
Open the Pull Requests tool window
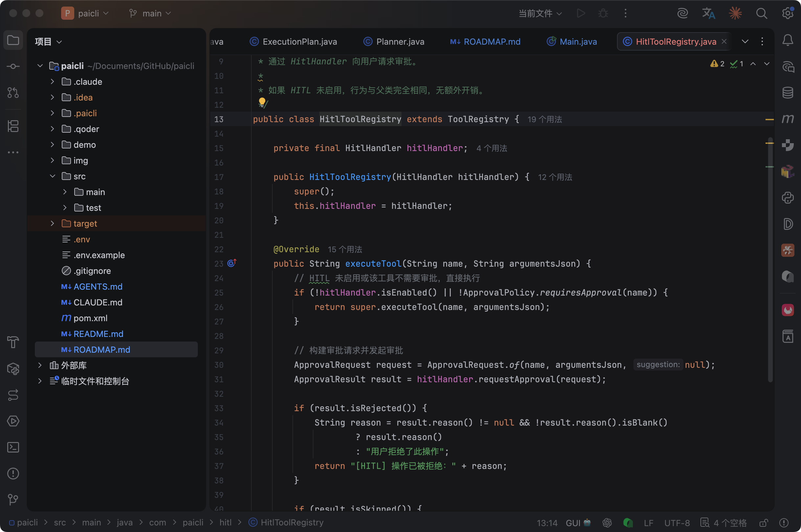pyautogui.click(x=13, y=93)
